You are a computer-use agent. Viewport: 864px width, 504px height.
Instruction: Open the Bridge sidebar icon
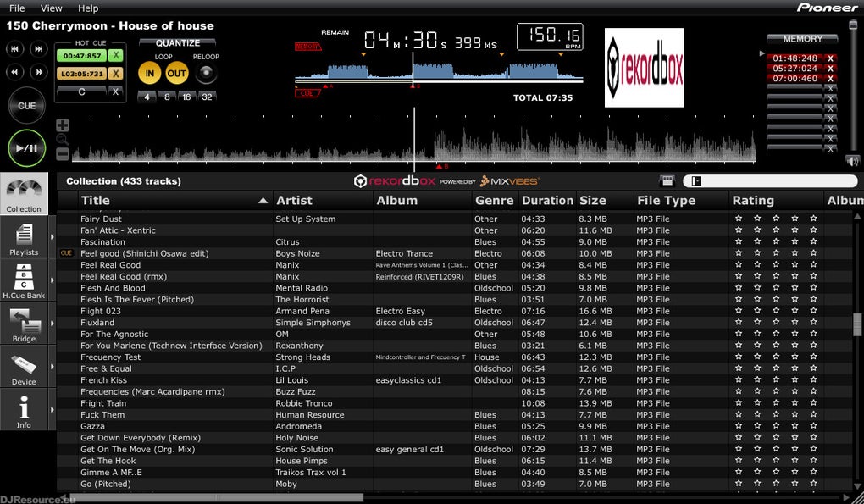pos(24,324)
